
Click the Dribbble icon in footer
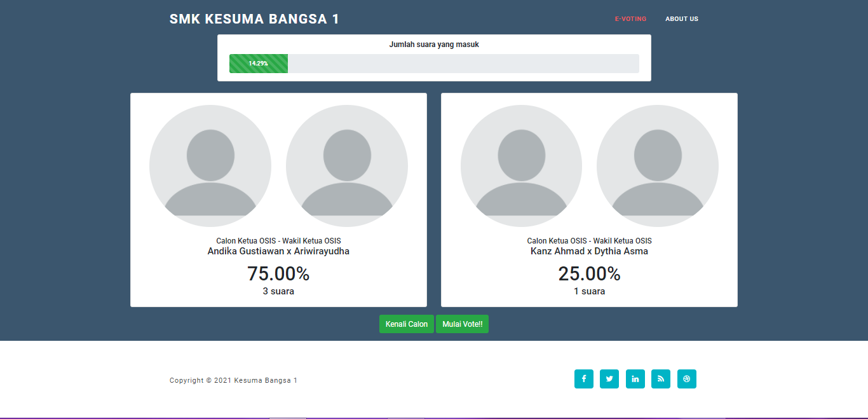(686, 379)
